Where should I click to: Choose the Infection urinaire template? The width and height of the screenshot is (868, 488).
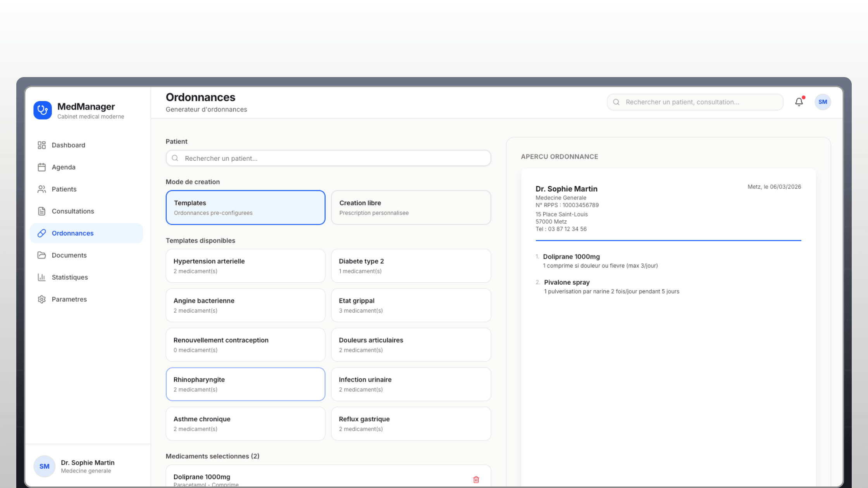[x=411, y=384]
